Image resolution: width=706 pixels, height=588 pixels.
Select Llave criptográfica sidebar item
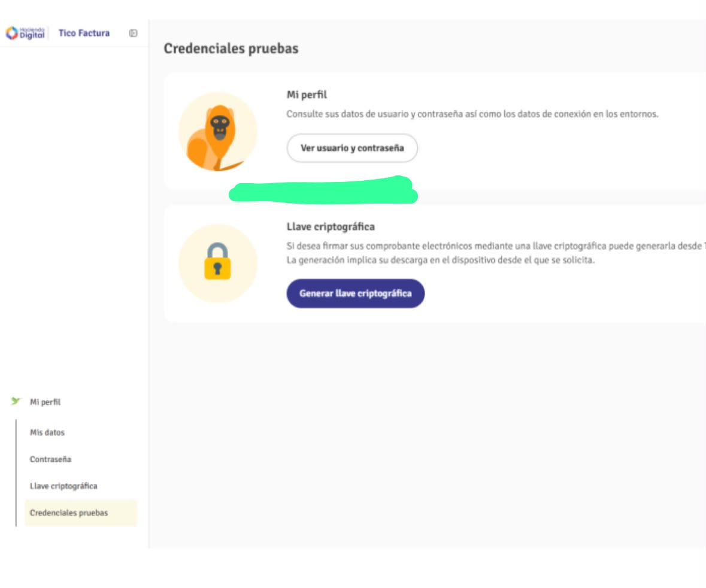tap(63, 486)
